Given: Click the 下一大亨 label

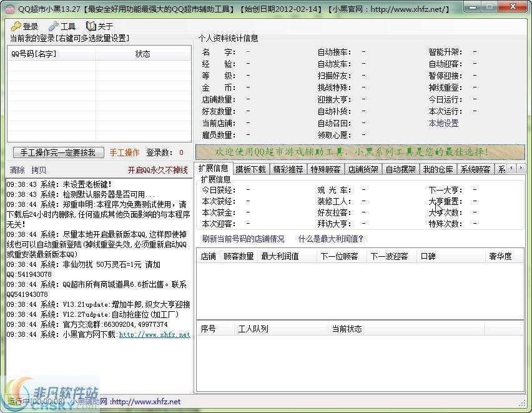Looking at the screenshot, I should [445, 190].
